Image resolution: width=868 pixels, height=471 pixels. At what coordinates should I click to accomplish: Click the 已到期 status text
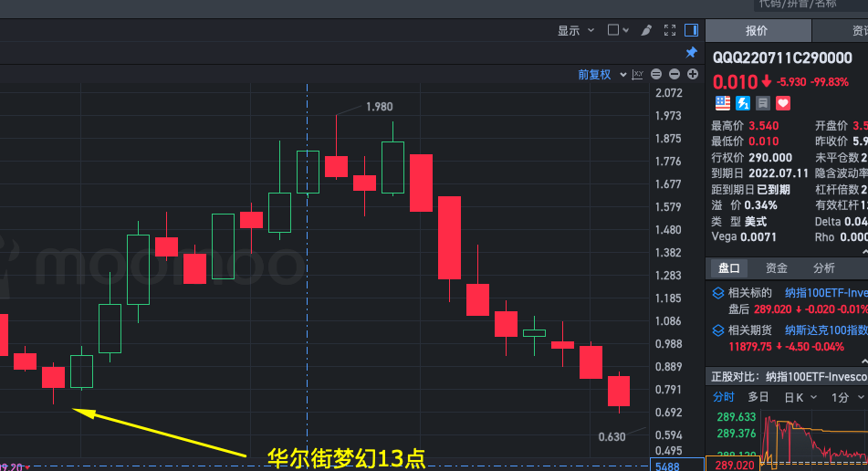(774, 190)
